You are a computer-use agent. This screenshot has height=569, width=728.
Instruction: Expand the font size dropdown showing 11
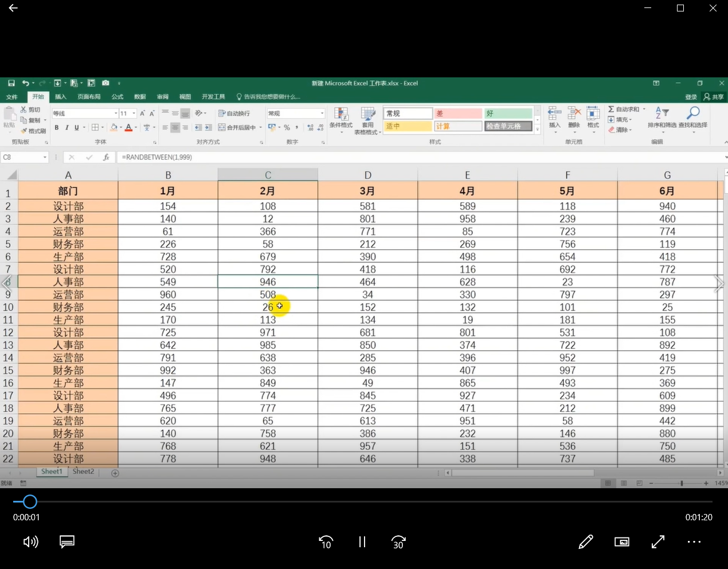click(134, 113)
